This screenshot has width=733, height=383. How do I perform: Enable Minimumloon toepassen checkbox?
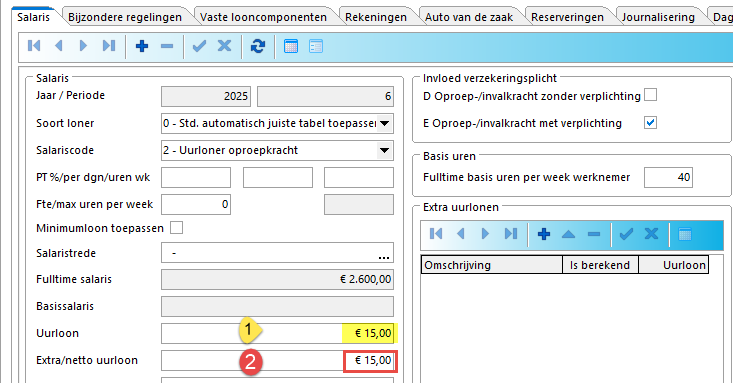point(176,228)
